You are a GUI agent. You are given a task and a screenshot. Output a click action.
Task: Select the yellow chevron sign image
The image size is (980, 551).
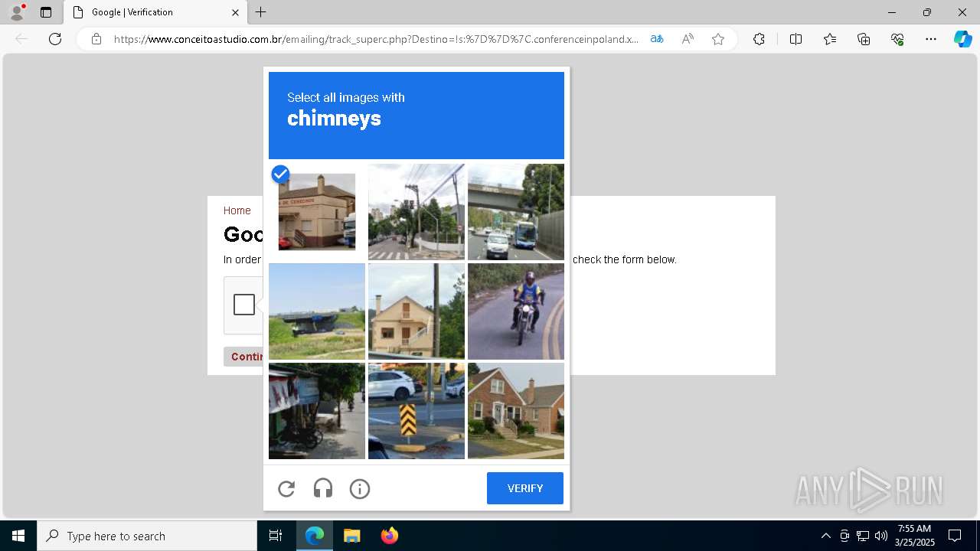pyautogui.click(x=416, y=411)
